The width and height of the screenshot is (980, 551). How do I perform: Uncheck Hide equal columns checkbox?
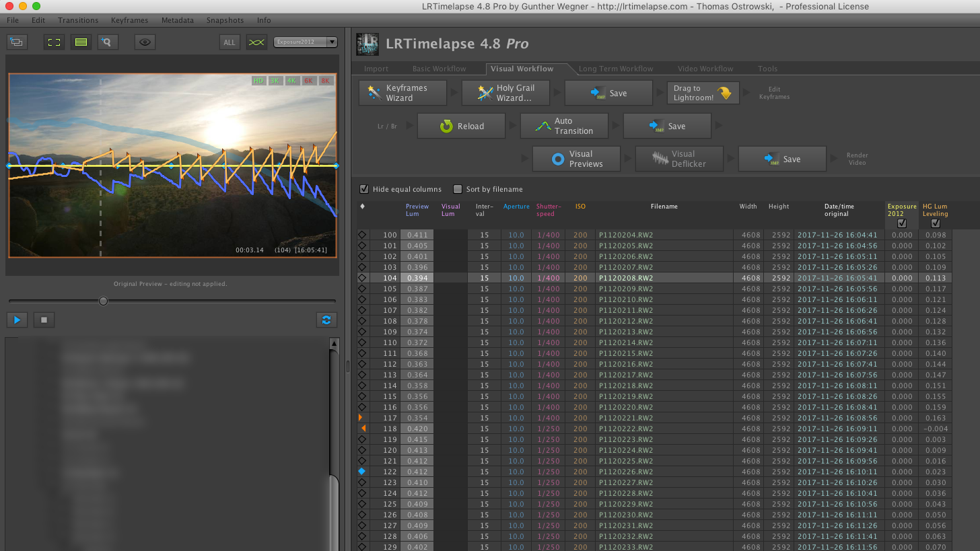coord(364,189)
